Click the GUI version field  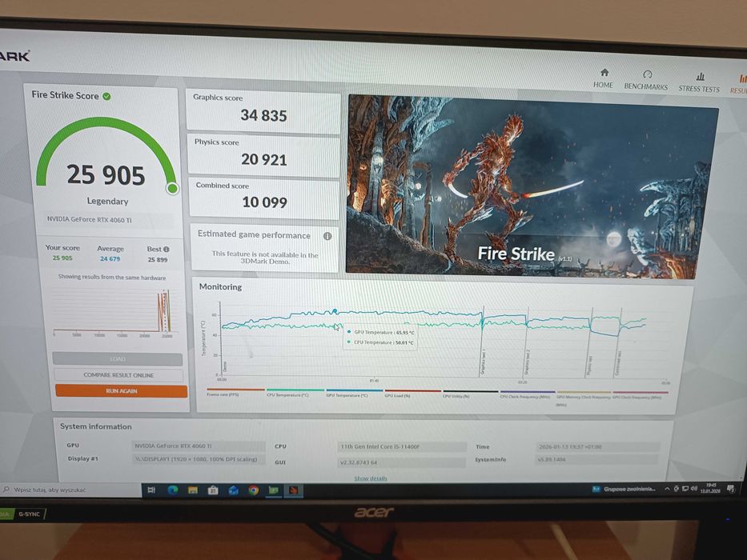(401, 462)
